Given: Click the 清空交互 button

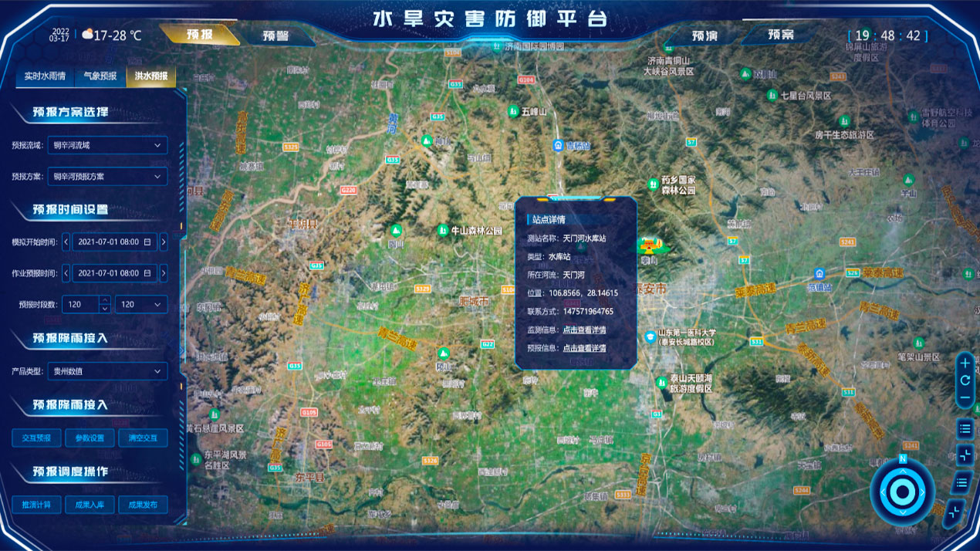Looking at the screenshot, I should tap(143, 438).
